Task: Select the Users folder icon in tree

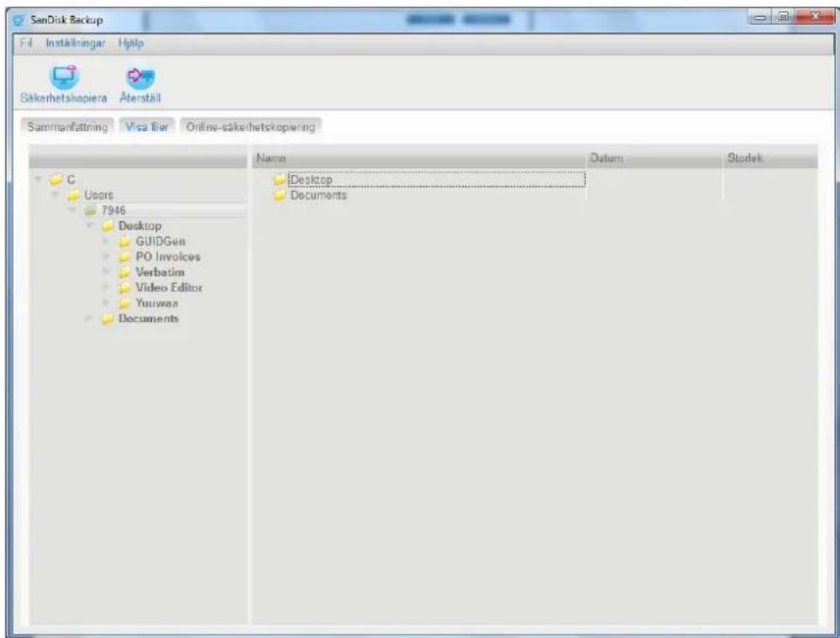Action: (x=73, y=195)
